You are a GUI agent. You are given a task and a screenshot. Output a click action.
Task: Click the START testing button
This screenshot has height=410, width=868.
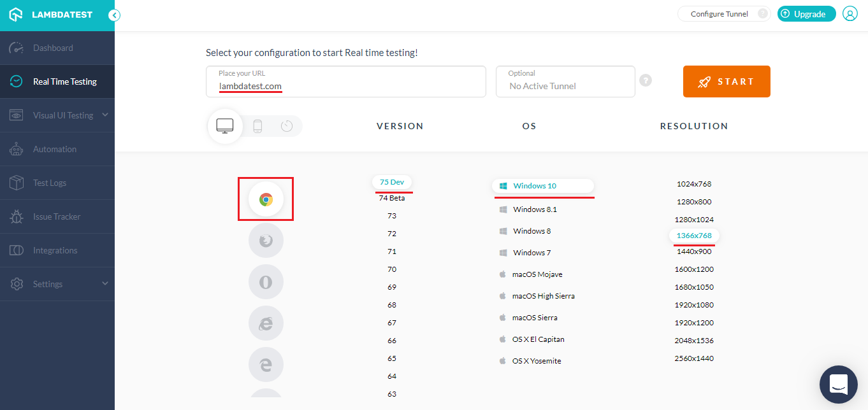coord(726,81)
